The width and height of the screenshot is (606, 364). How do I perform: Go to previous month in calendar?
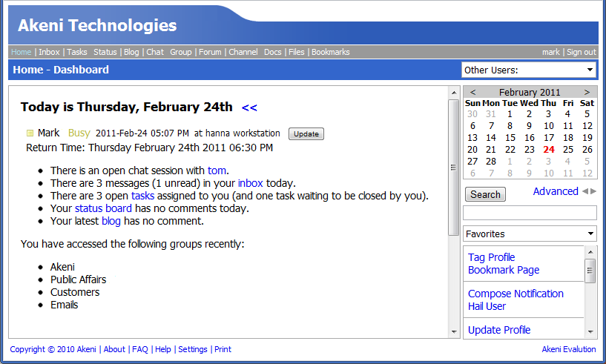472,92
